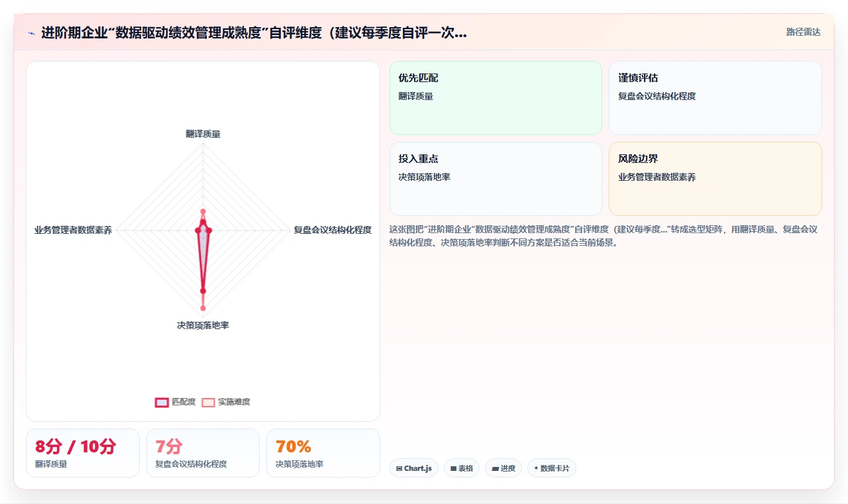848x504 pixels.
Task: Click the 7分 stat value
Action: click(169, 446)
